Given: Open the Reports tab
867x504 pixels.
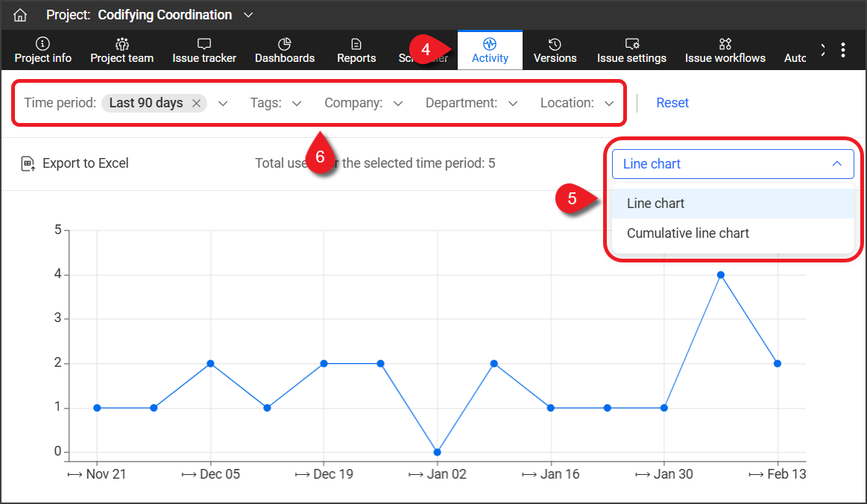Looking at the screenshot, I should tap(356, 50).
